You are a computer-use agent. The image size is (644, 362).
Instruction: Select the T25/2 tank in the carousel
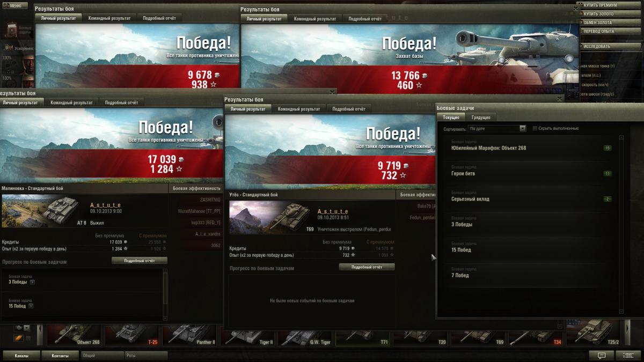click(x=594, y=333)
